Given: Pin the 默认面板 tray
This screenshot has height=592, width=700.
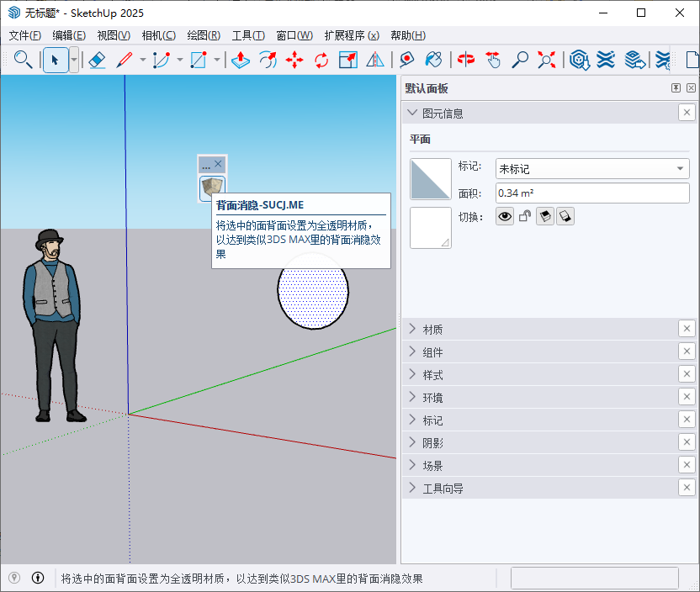Looking at the screenshot, I should (675, 88).
